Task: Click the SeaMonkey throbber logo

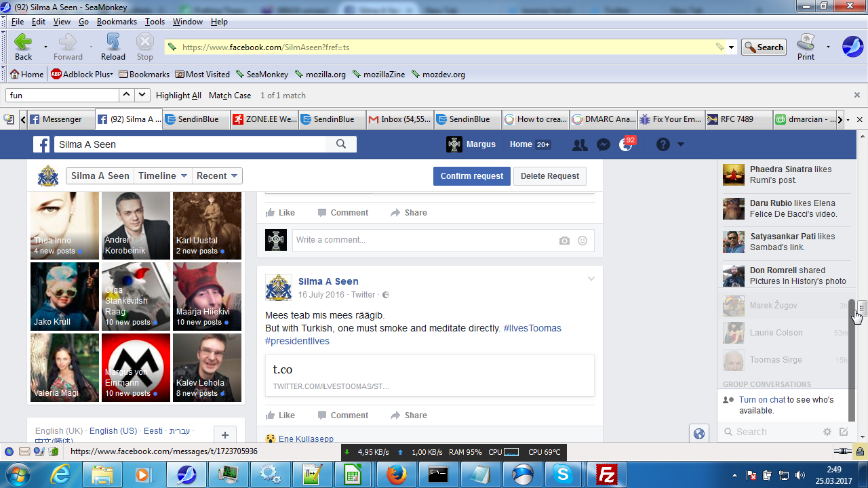Action: pyautogui.click(x=852, y=47)
